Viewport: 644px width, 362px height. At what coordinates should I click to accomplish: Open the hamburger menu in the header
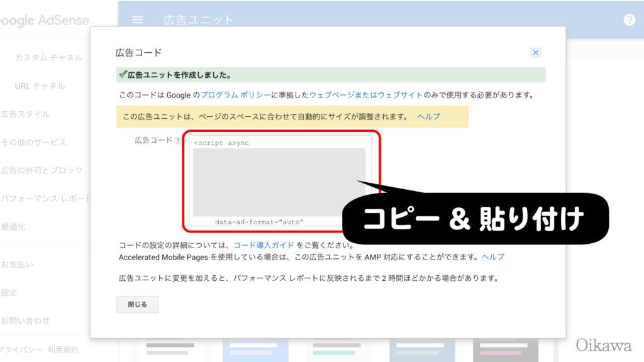tap(137, 19)
